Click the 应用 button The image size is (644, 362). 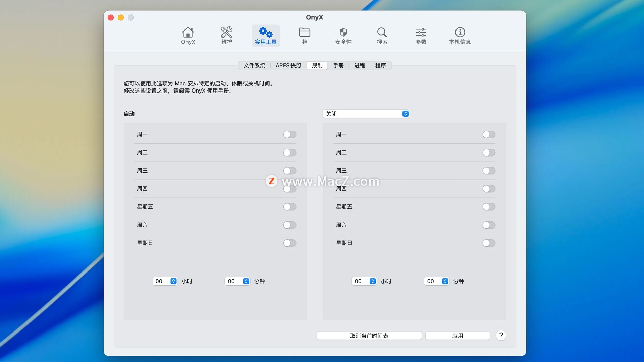click(458, 336)
